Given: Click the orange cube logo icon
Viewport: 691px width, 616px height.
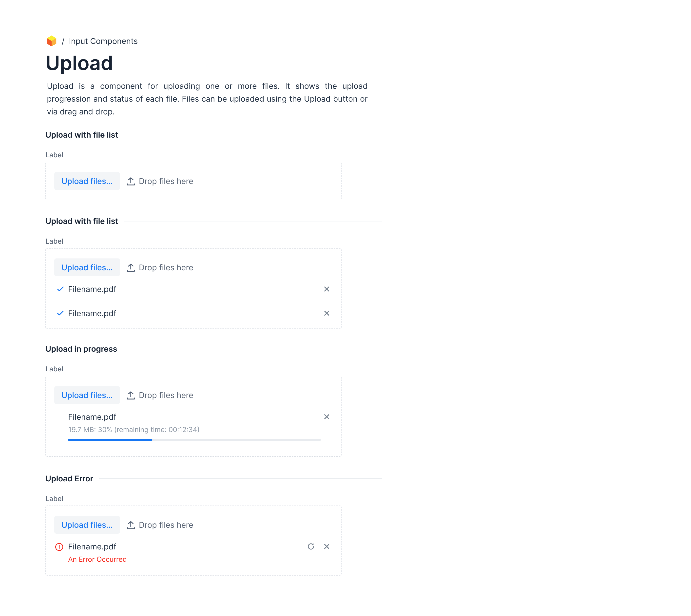Looking at the screenshot, I should pos(52,41).
